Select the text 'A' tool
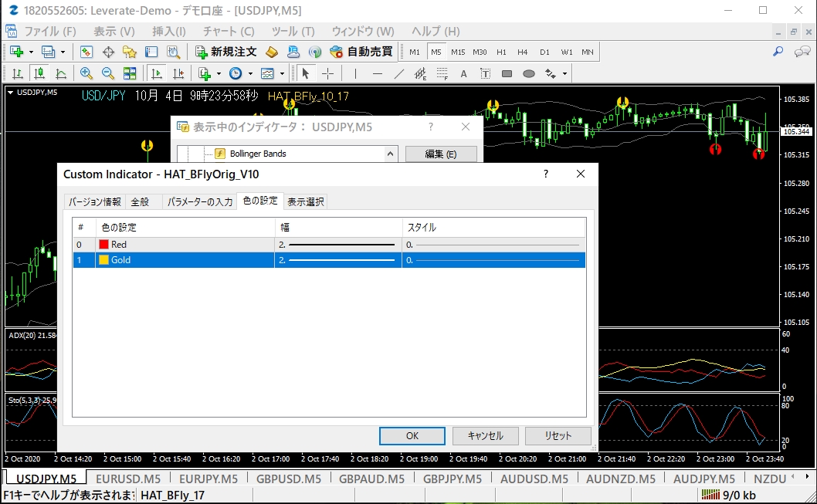Image resolution: width=817 pixels, height=504 pixels. tap(464, 73)
